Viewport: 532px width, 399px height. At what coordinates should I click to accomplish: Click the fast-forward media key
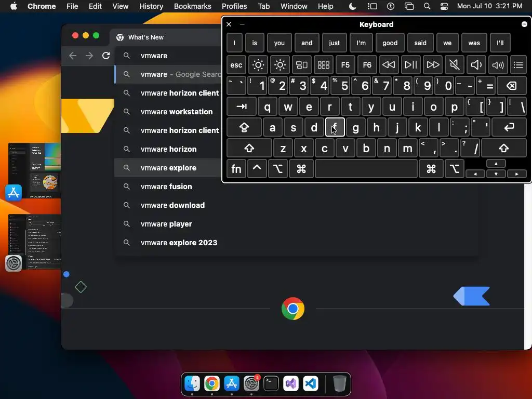(433, 64)
